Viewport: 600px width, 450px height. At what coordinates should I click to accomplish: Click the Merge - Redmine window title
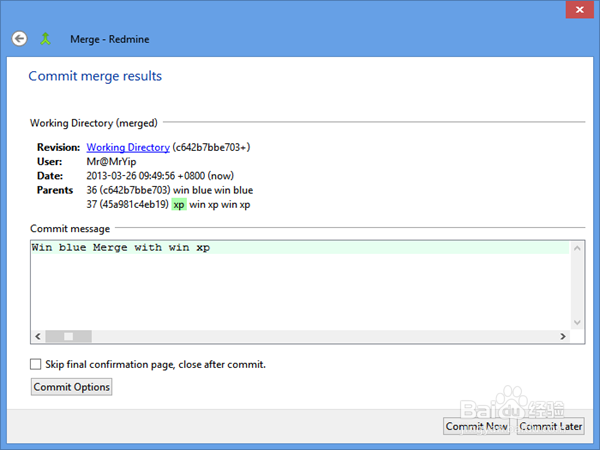[x=110, y=39]
